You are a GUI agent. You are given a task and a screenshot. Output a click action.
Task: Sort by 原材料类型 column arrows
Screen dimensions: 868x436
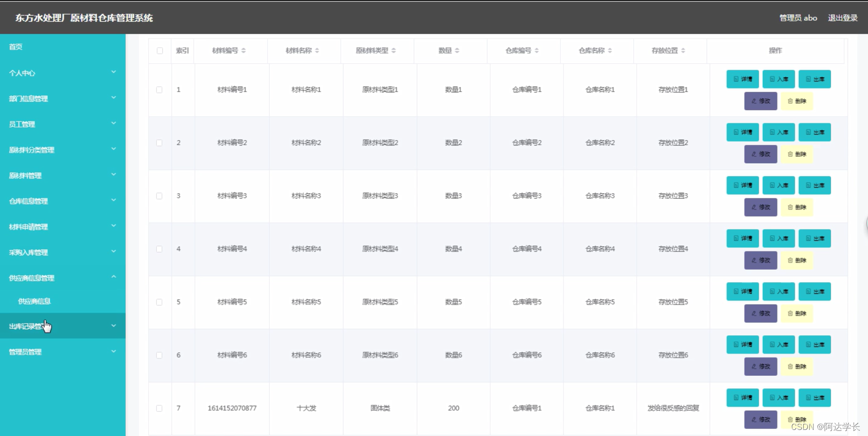pos(394,51)
